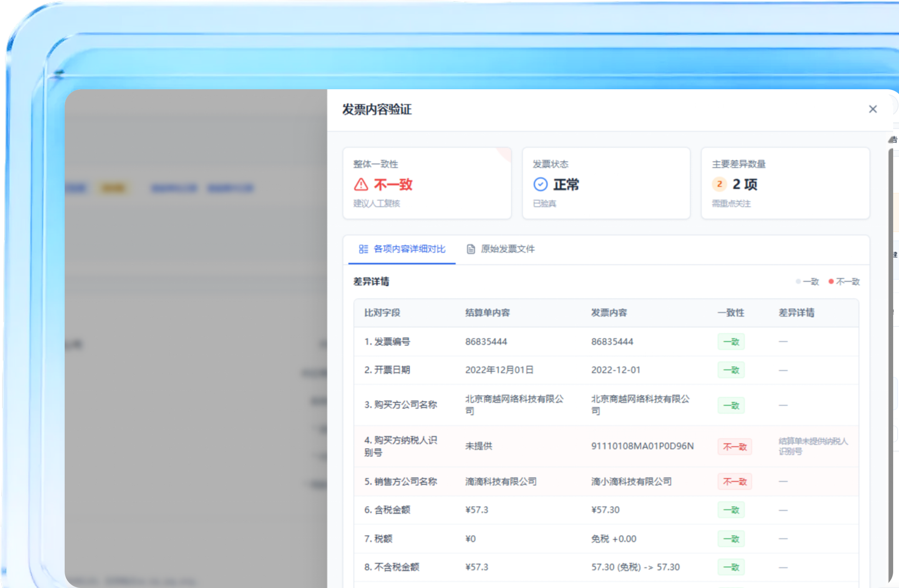Click the 整体一致性 summary card
The width and height of the screenshot is (899, 588).
(x=427, y=183)
